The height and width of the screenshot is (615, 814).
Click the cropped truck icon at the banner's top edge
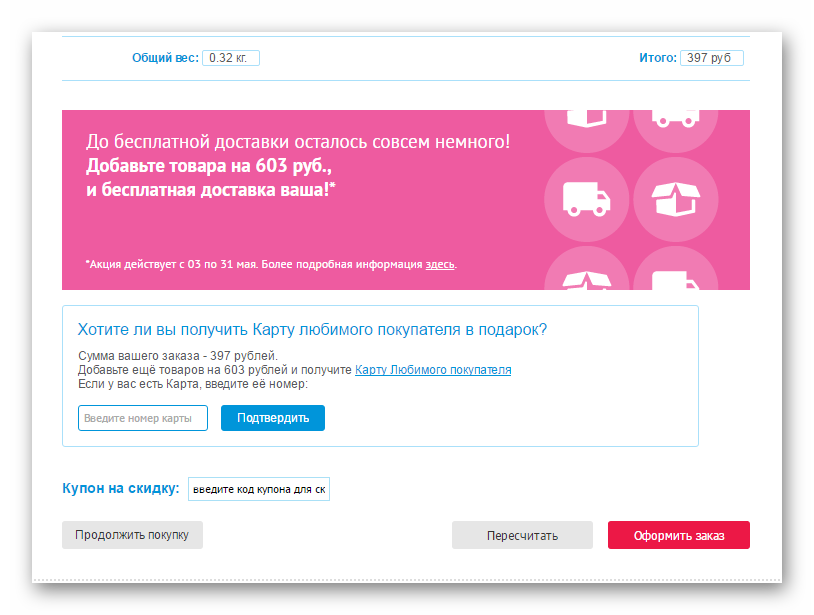[x=676, y=119]
